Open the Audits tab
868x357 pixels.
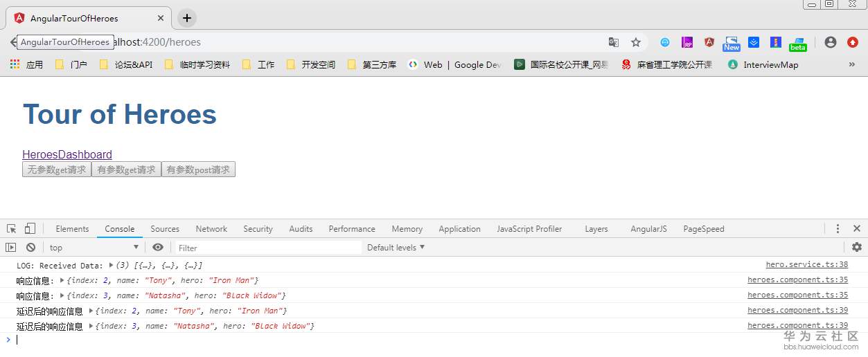(301, 228)
